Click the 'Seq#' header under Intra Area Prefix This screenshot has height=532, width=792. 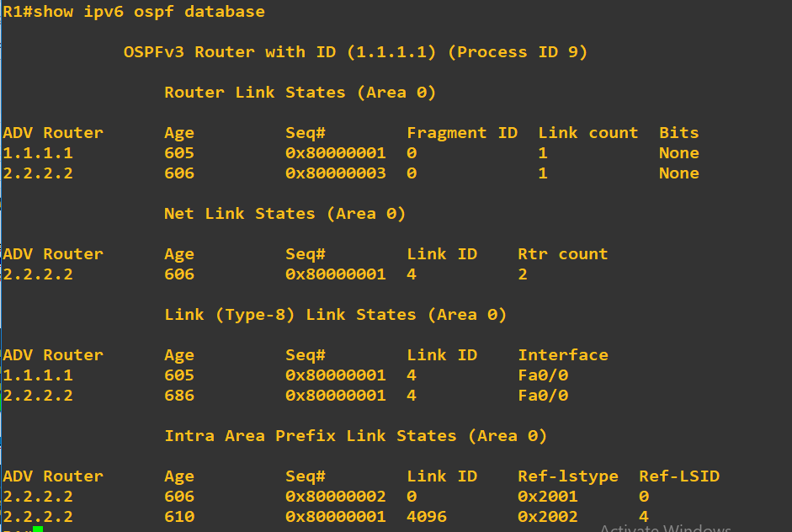pos(306,476)
